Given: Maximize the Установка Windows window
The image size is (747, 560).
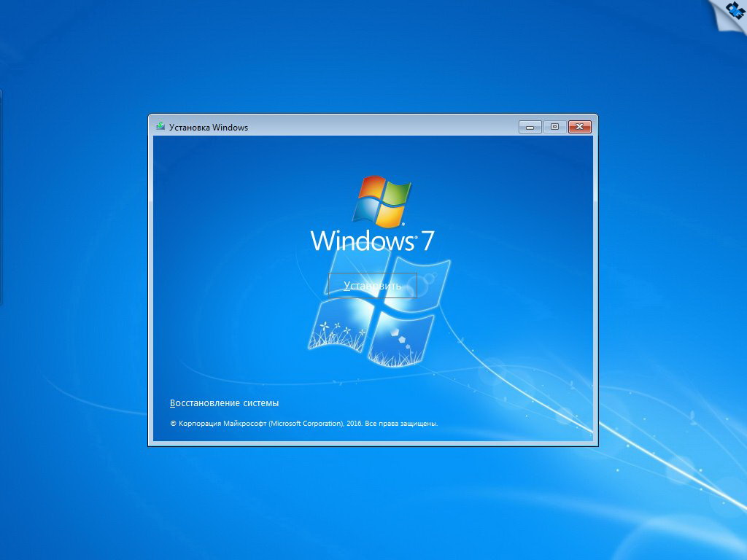Looking at the screenshot, I should pos(554,127).
